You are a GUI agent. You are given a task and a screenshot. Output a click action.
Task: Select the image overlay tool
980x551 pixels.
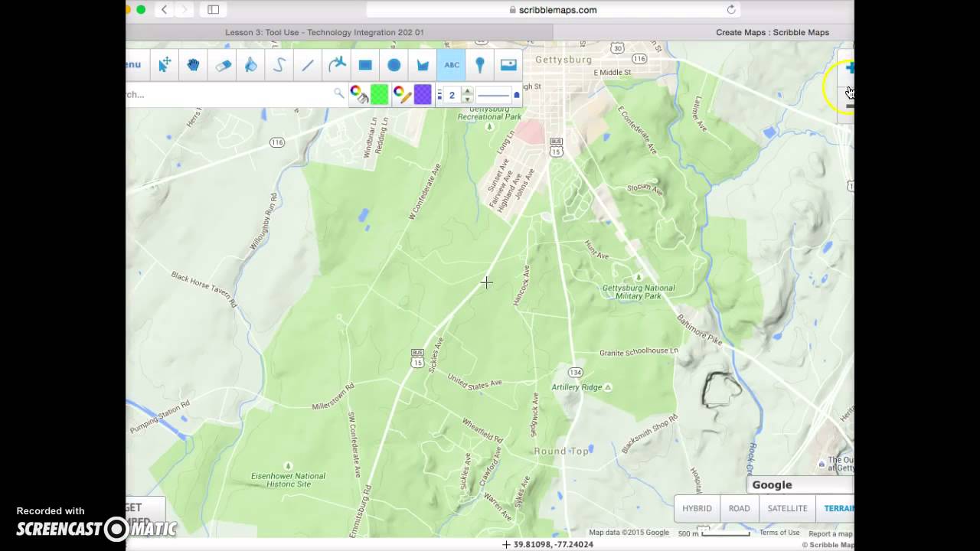click(x=509, y=65)
